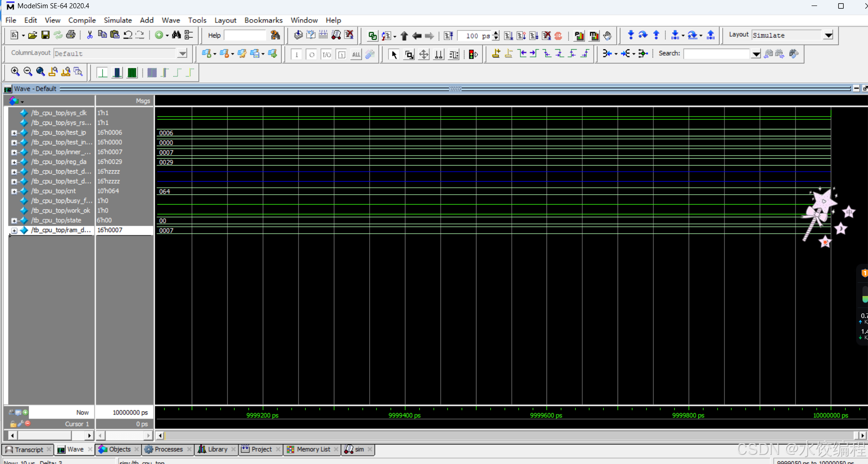Screen dimensions: 868x464
Task: Open the Layout Simulate dropdown
Action: [x=828, y=35]
